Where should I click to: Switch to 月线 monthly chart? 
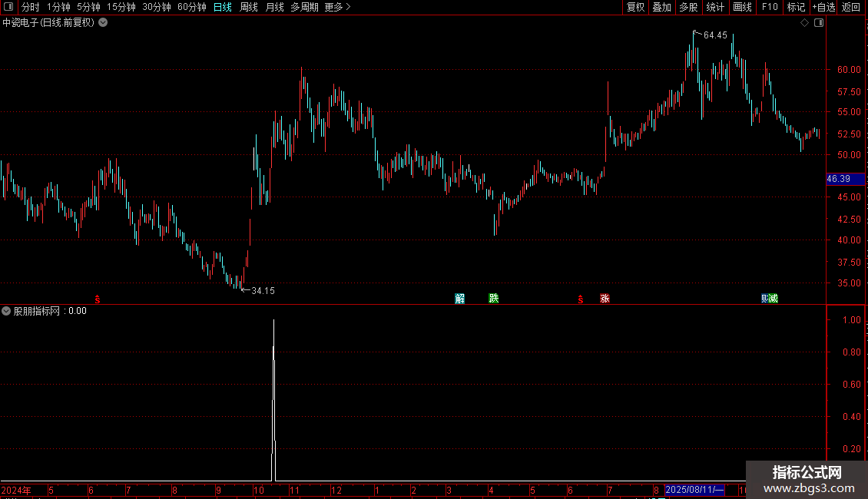(x=274, y=7)
